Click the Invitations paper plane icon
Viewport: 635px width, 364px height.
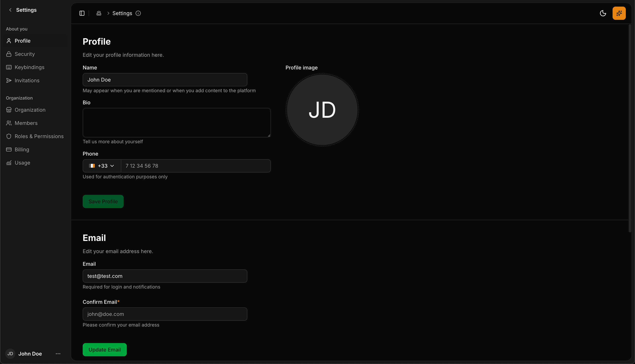coord(9,80)
